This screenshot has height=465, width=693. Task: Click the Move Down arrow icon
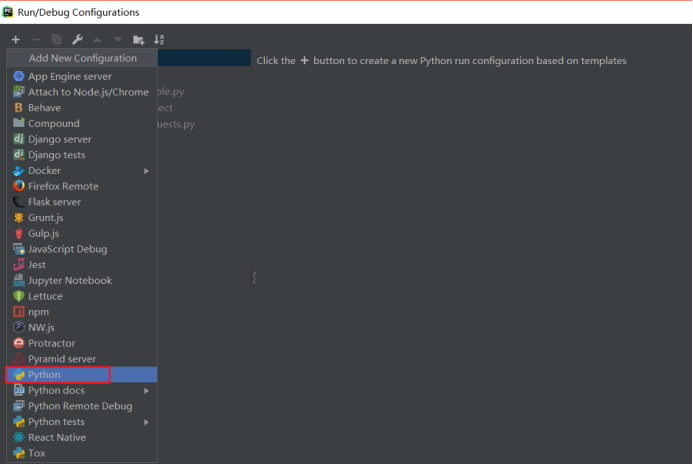pyautogui.click(x=118, y=40)
